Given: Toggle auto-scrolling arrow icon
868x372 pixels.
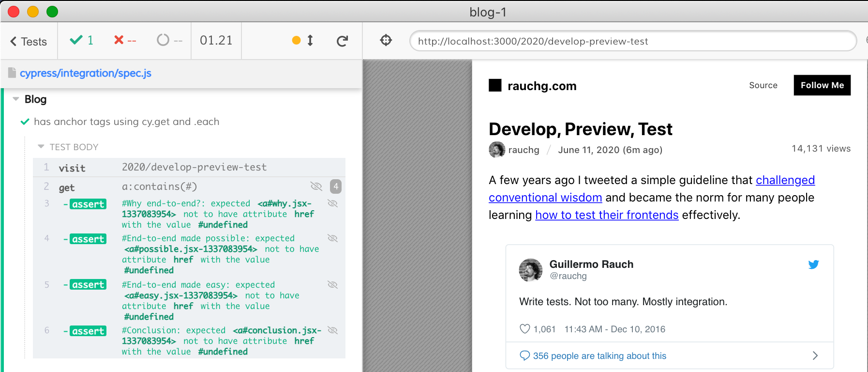Looking at the screenshot, I should [x=310, y=41].
